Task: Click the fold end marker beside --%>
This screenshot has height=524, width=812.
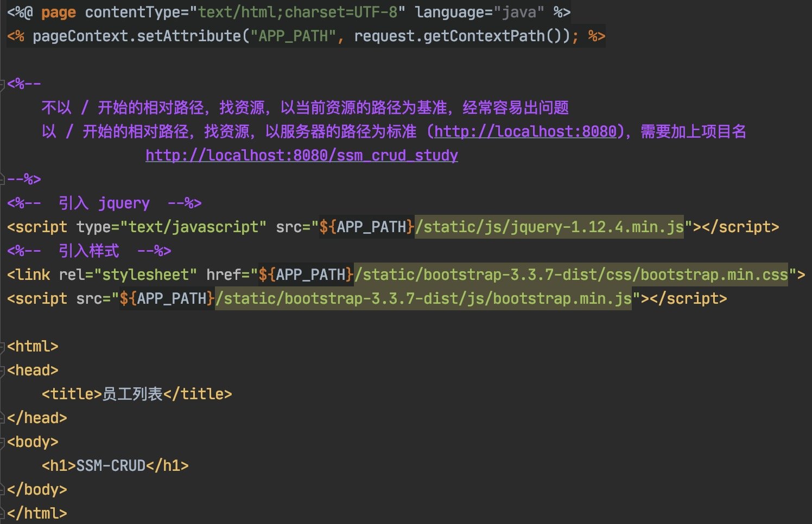Action: (x=3, y=180)
